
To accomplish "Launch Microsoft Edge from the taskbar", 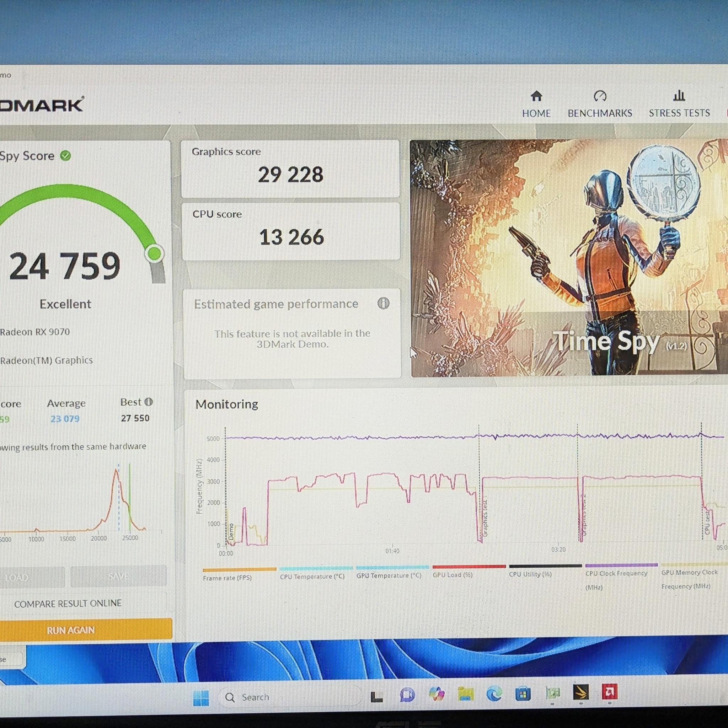I will point(494,693).
